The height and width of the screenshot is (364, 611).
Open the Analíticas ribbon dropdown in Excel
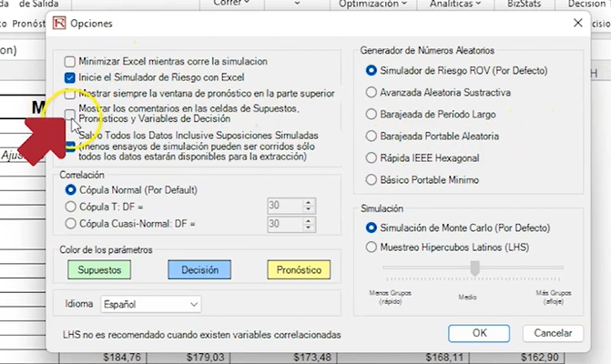pos(455,4)
